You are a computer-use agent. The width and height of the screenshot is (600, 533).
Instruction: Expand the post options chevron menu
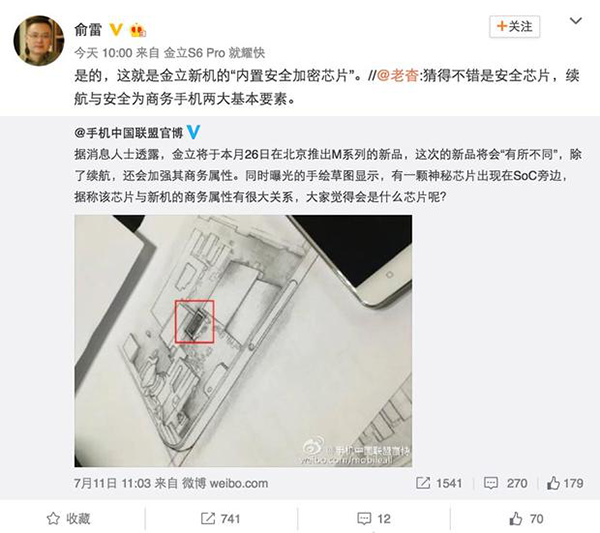click(x=576, y=21)
